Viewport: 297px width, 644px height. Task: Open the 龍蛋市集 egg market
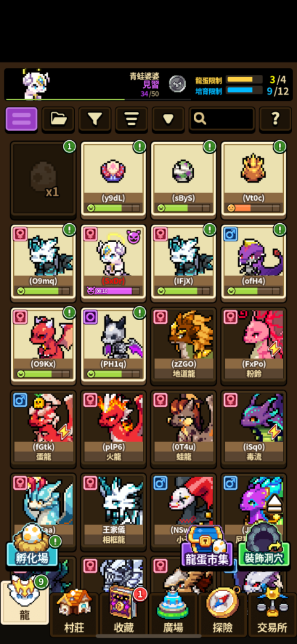(x=207, y=547)
